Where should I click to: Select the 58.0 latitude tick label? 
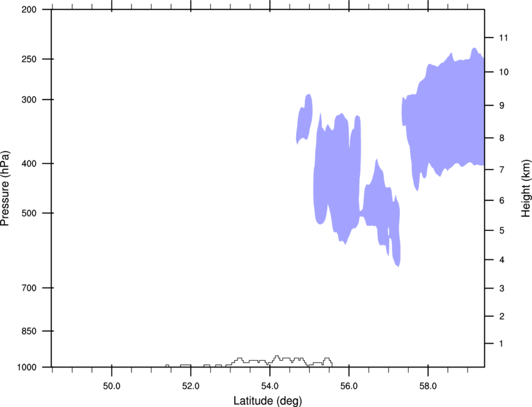(427, 383)
